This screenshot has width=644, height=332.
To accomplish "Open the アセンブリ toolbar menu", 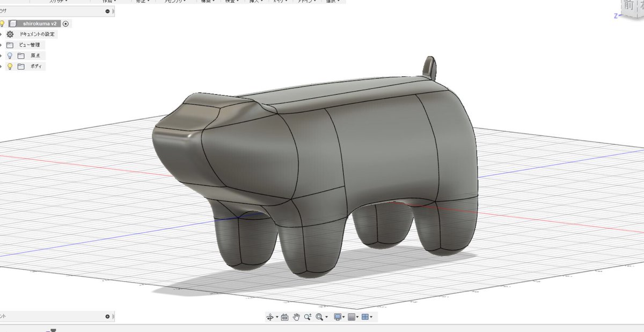I will [x=174, y=2].
